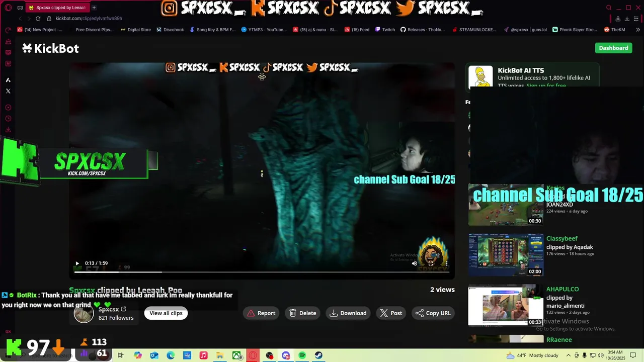Open the Twitch bookmark
644x362 pixels.
pyautogui.click(x=385, y=30)
